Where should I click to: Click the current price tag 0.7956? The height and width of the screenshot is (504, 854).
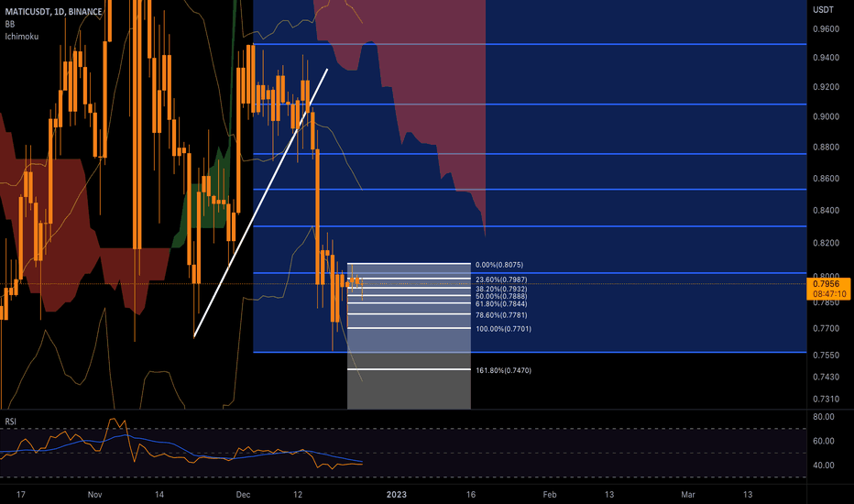click(x=826, y=284)
